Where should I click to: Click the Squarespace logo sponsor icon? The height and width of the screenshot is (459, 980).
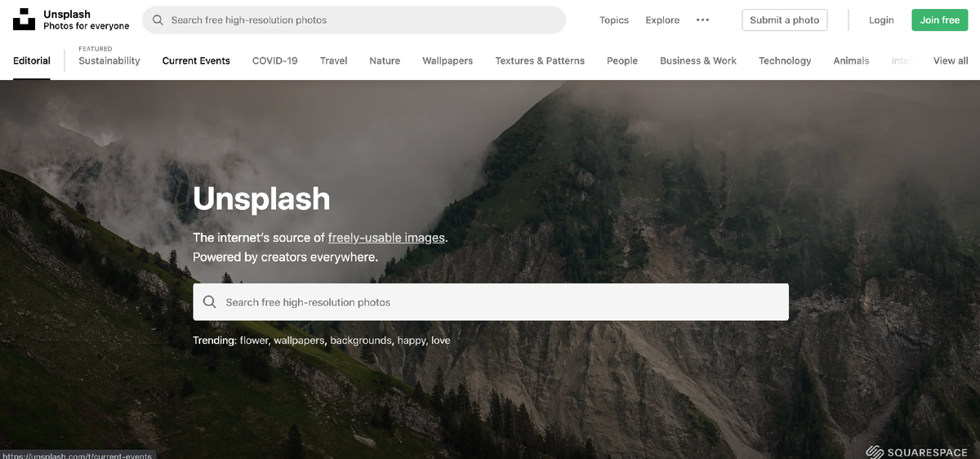click(875, 452)
